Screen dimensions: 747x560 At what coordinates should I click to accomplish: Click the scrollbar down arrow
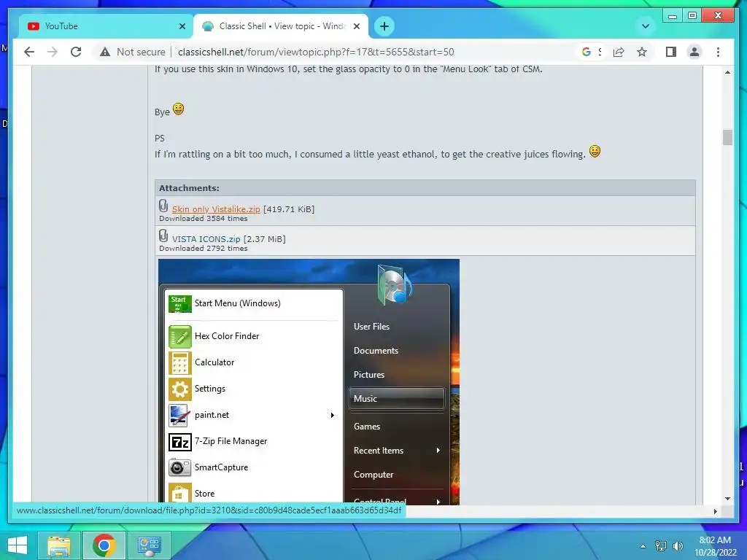[x=727, y=499]
